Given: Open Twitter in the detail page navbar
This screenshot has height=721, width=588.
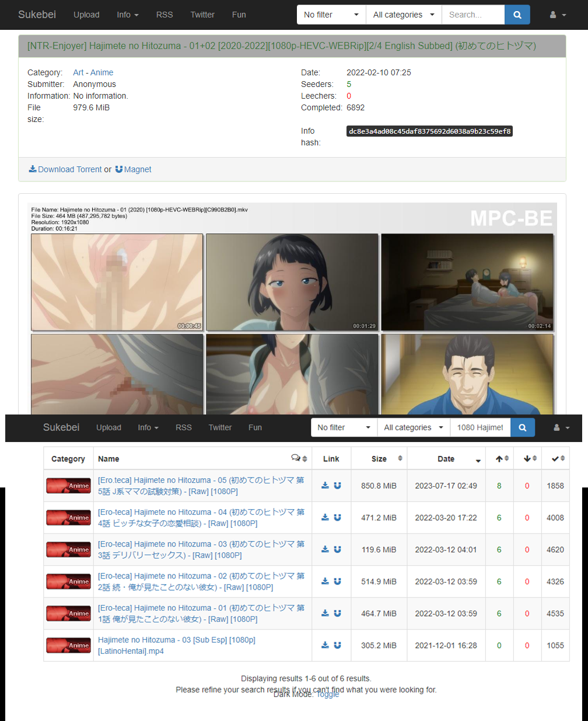Looking at the screenshot, I should [202, 15].
